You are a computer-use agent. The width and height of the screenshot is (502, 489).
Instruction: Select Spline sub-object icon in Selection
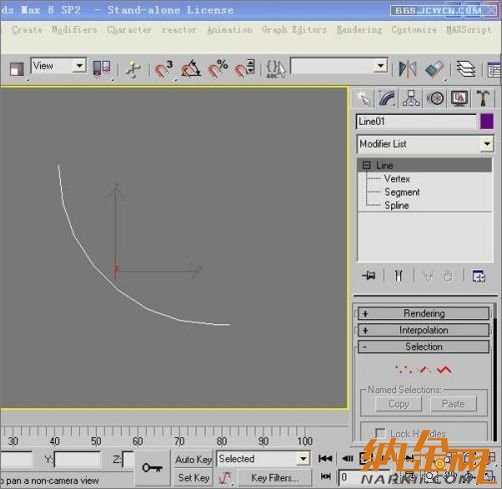point(444,369)
